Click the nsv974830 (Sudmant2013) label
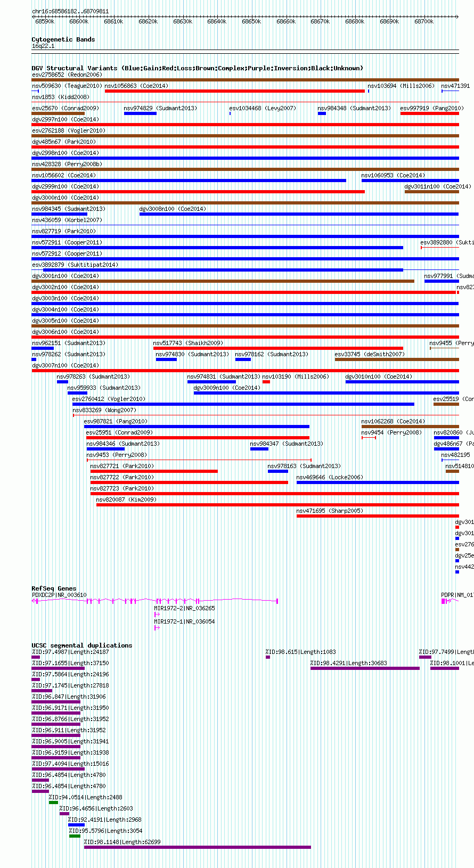 [192, 354]
